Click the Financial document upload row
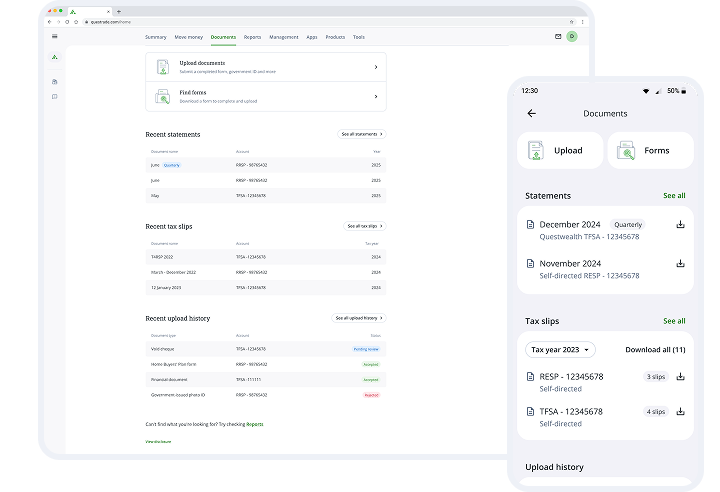 tap(266, 379)
